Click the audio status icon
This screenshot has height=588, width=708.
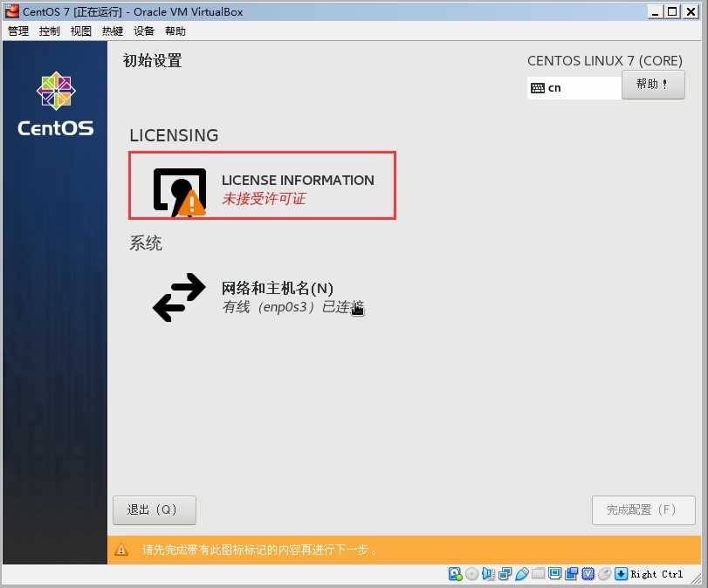(488, 574)
